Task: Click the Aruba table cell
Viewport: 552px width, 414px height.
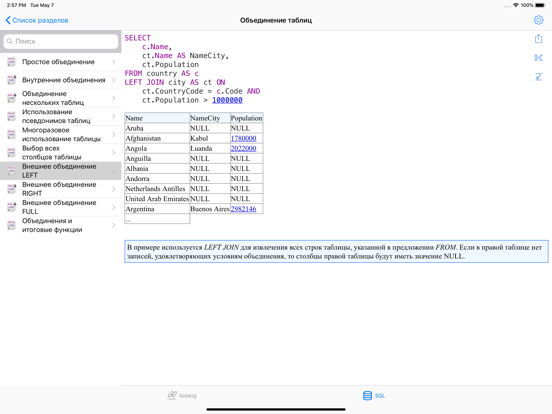Action: click(157, 128)
